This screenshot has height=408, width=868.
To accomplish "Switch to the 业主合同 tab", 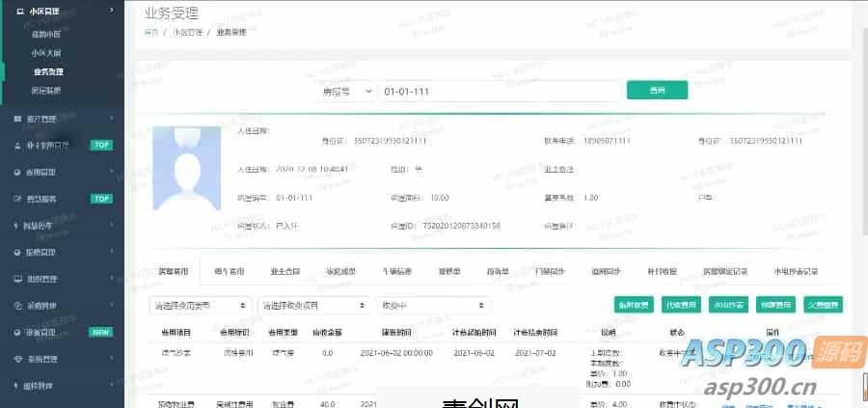I will click(x=285, y=272).
